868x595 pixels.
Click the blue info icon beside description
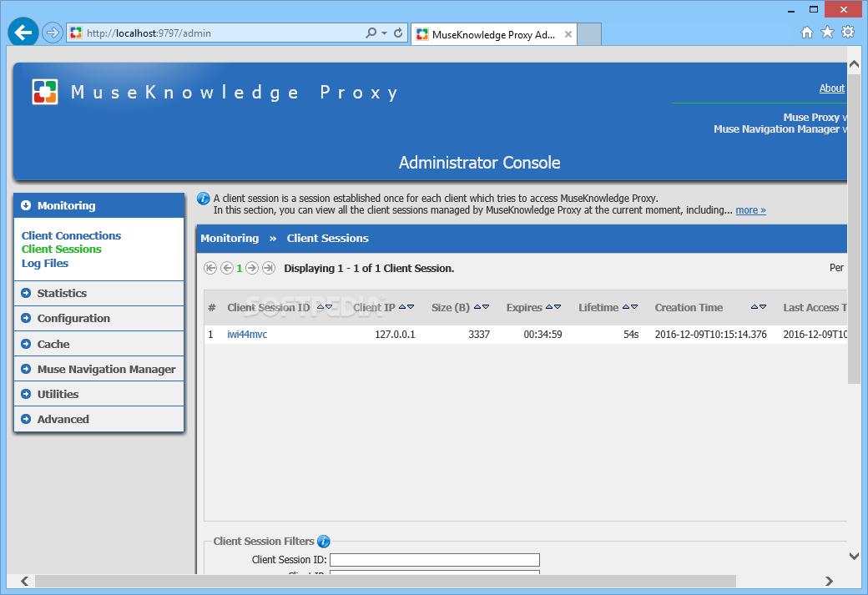203,198
